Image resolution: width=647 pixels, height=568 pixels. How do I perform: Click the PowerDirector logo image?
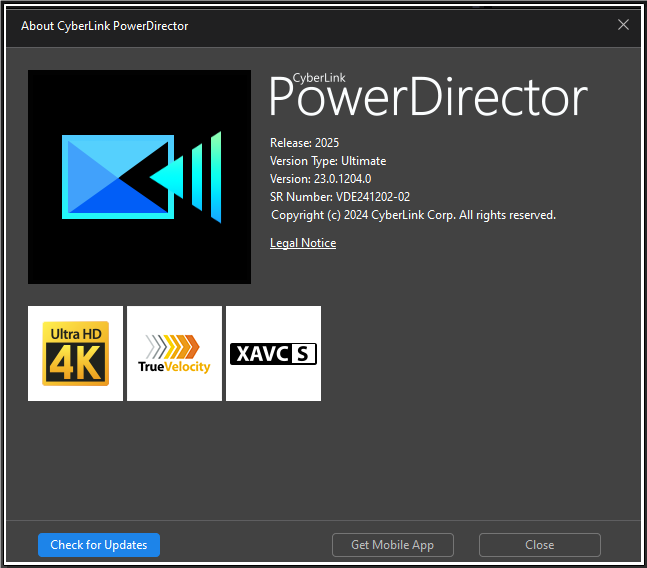click(139, 177)
